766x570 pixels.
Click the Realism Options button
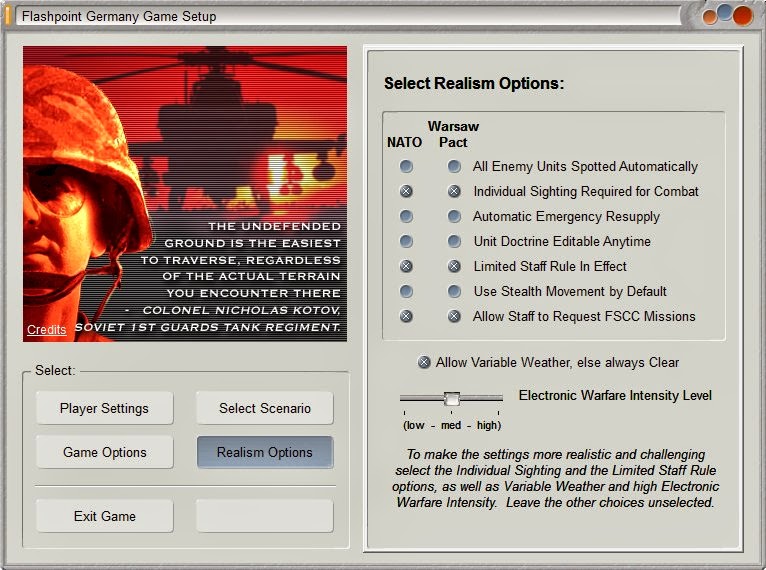(x=265, y=453)
